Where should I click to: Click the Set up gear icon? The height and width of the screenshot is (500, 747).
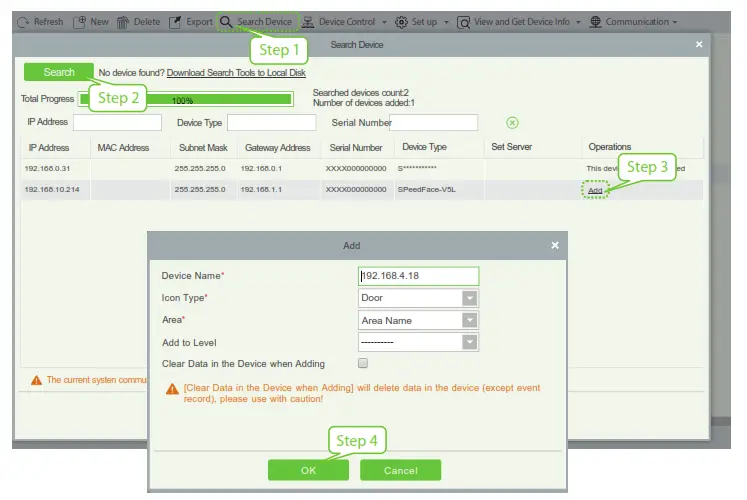(401, 22)
